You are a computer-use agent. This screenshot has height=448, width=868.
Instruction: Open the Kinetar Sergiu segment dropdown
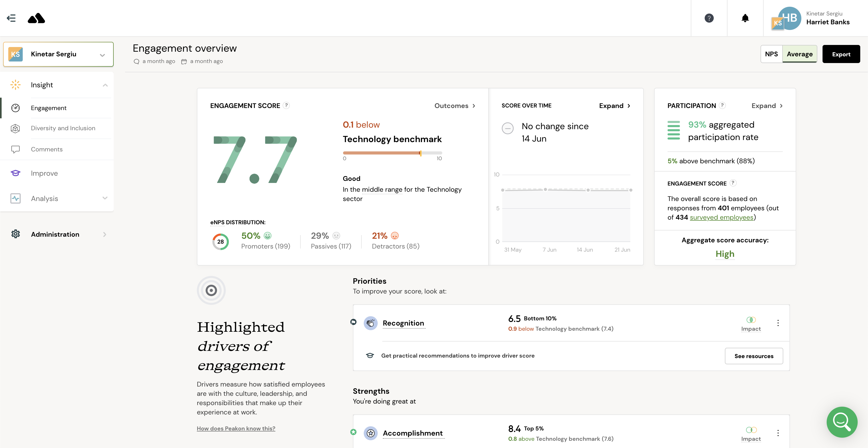[58, 54]
